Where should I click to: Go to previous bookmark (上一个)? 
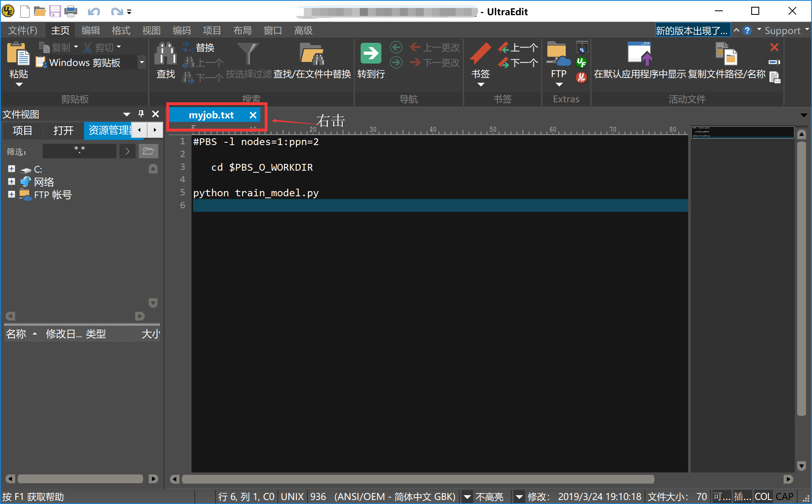click(x=518, y=48)
